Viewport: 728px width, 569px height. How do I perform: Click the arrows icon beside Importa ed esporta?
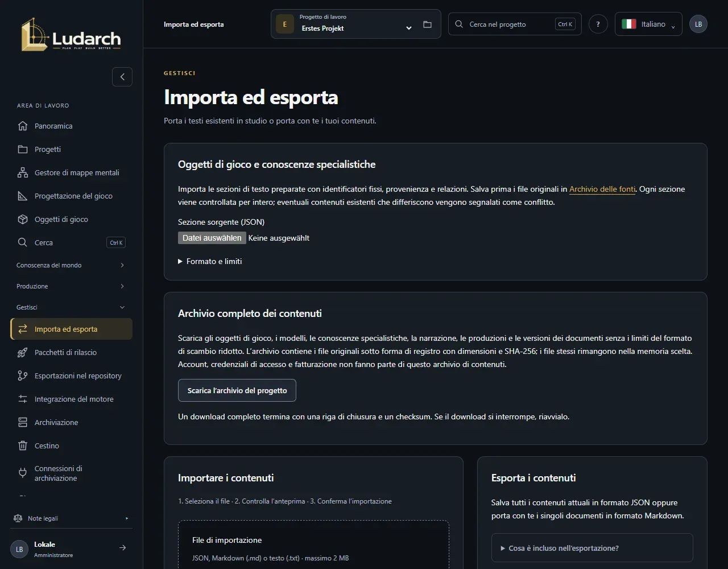pos(23,329)
